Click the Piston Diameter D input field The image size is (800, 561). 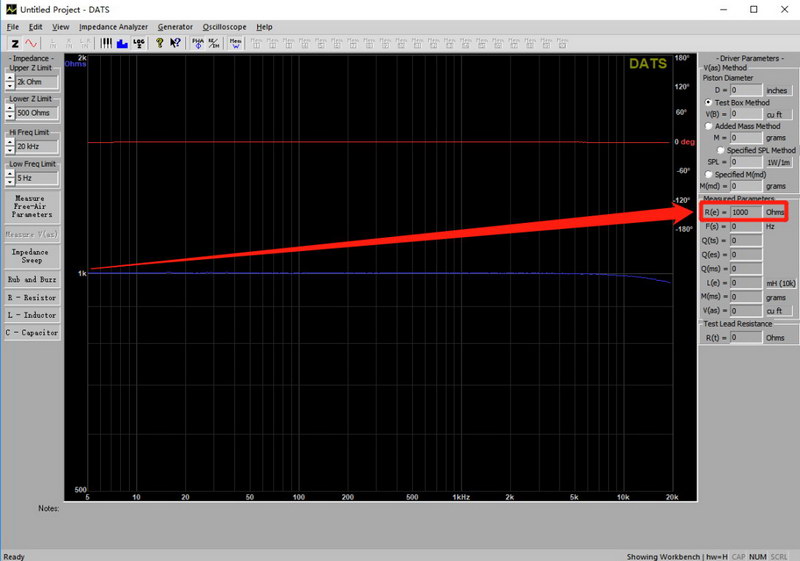tap(746, 90)
